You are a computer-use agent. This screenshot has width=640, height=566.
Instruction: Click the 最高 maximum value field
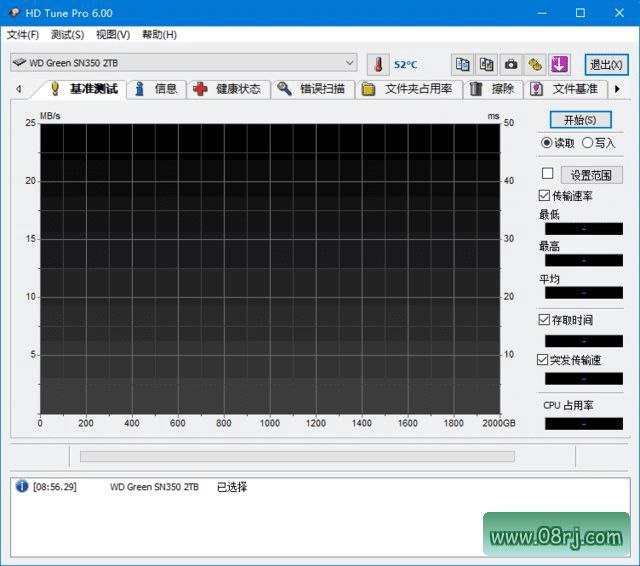tap(584, 260)
